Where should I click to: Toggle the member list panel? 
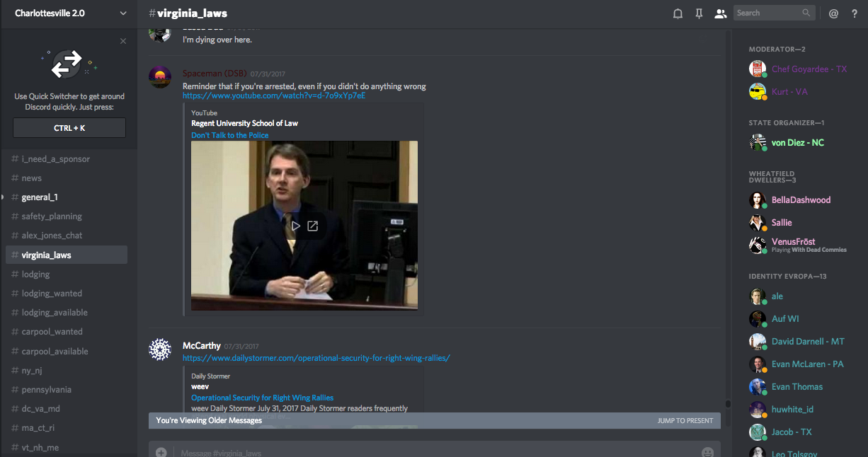721,13
